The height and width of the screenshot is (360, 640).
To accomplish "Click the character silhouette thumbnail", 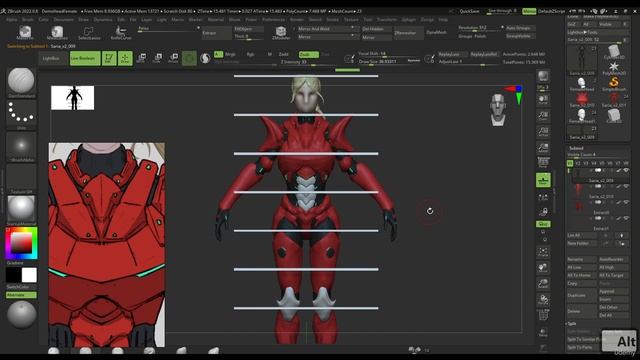I will pyautogui.click(x=73, y=98).
